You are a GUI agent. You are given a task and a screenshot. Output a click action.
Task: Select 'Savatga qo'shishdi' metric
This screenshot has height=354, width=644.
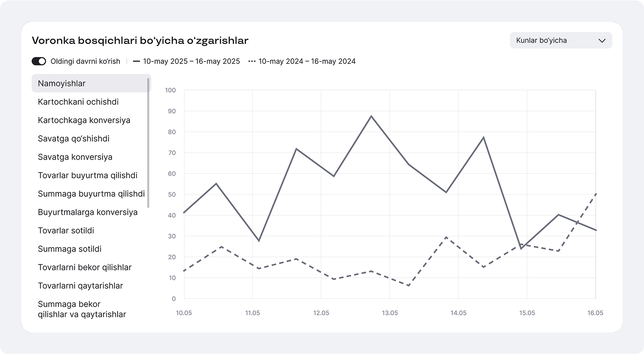[x=74, y=138]
